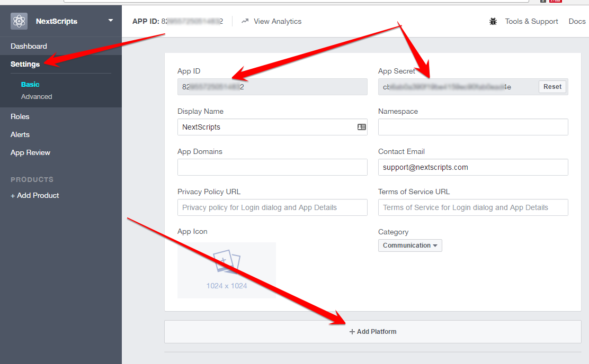
Task: Open the Docs link
Action: point(577,21)
